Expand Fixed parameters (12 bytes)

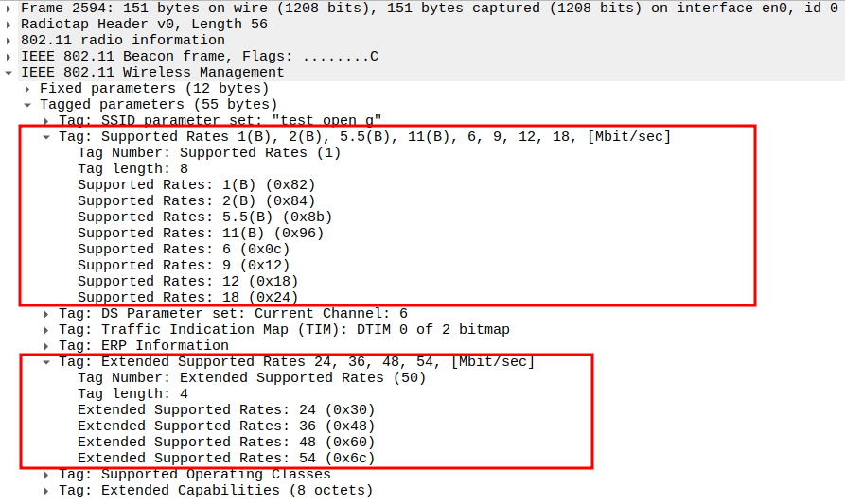point(28,88)
